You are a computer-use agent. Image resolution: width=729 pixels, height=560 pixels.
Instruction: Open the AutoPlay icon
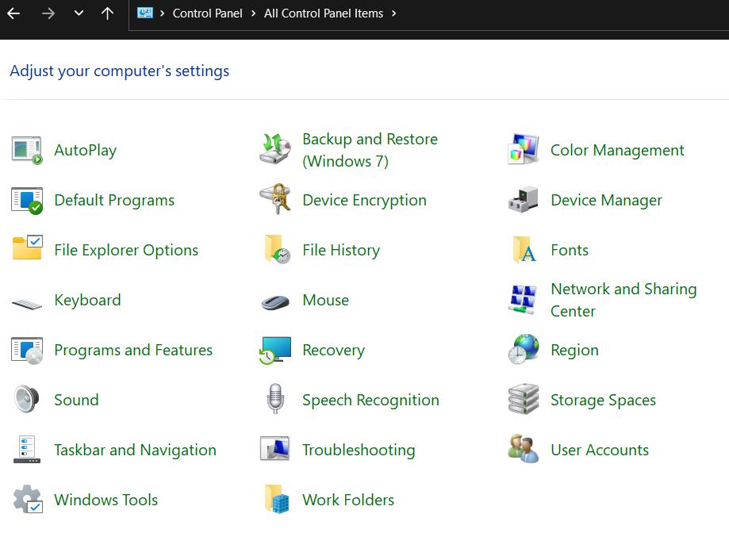pos(27,150)
